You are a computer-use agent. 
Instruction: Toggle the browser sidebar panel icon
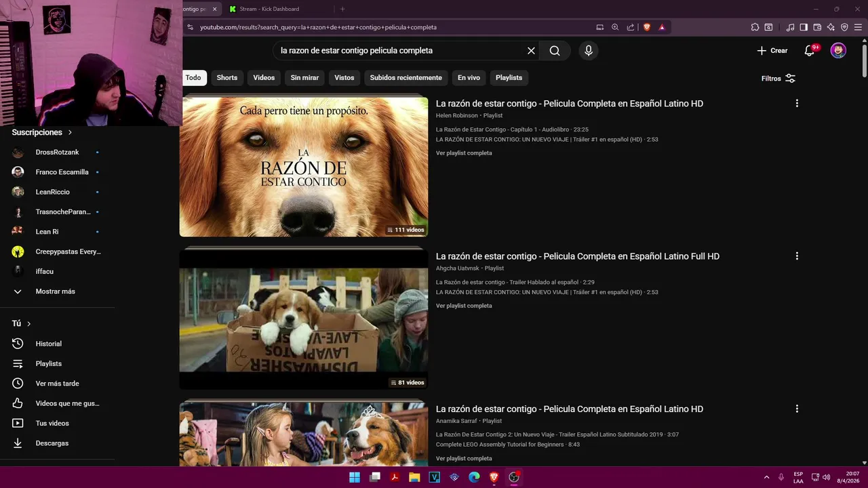[804, 27]
